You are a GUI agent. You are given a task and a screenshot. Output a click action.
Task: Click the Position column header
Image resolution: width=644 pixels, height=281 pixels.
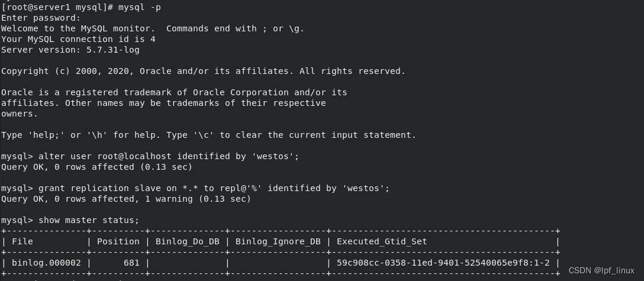click(118, 241)
